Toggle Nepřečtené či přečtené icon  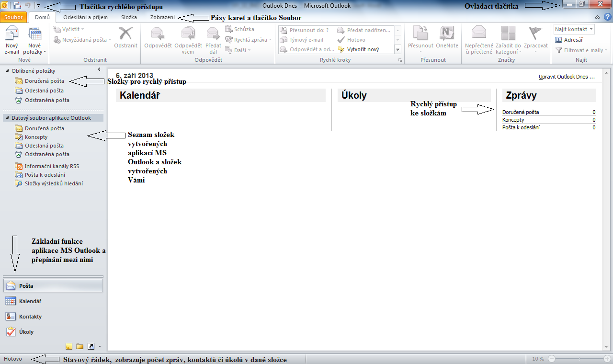point(479,40)
